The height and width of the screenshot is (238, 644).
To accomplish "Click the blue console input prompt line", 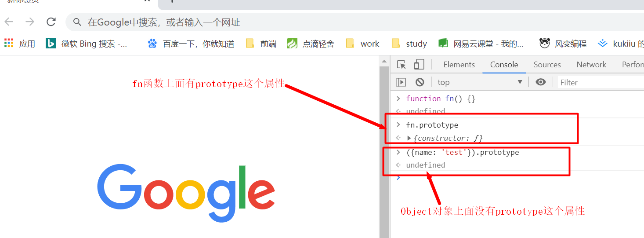I will point(517,178).
